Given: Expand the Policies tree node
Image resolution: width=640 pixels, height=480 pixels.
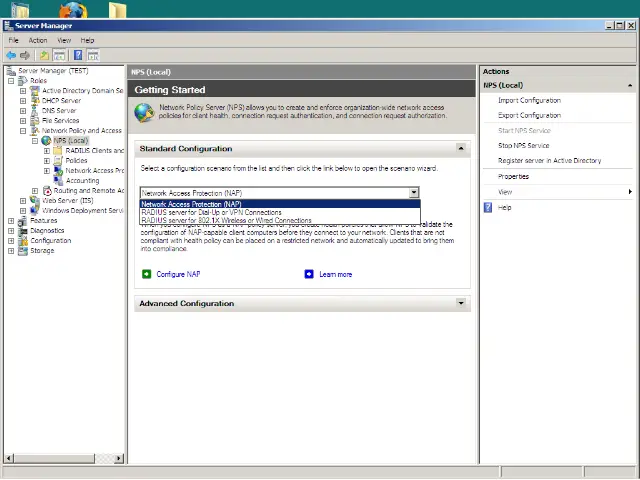Looking at the screenshot, I should tap(47, 161).
